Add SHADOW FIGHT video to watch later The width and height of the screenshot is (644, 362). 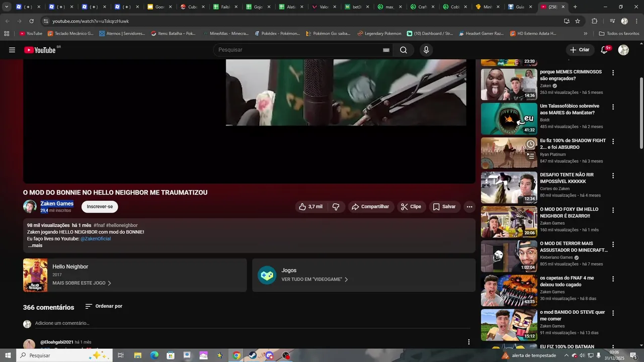click(530, 144)
